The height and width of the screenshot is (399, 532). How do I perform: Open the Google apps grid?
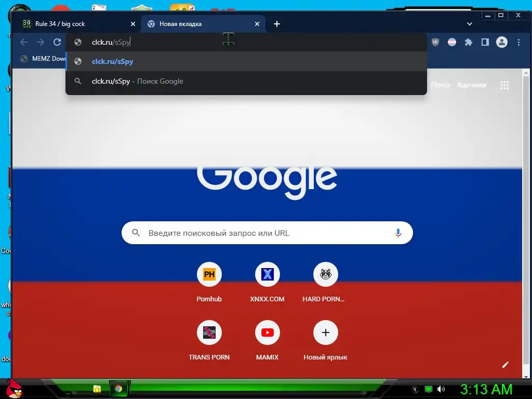point(504,85)
